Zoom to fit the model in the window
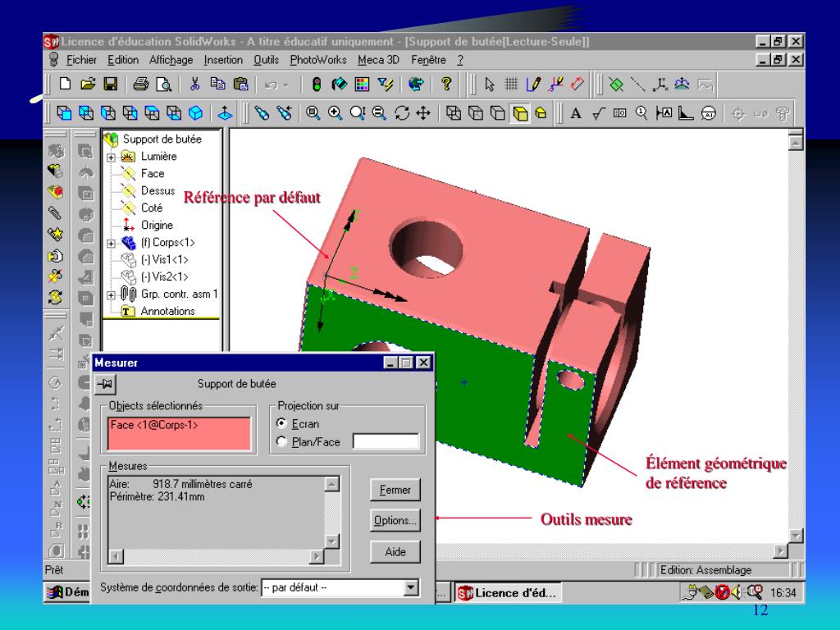The image size is (840, 630). [x=313, y=113]
